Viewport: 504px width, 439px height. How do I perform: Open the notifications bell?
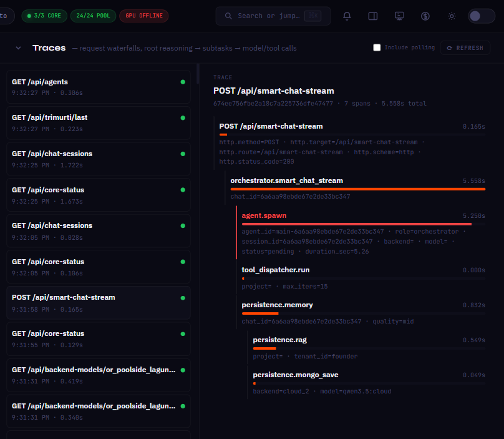347,16
